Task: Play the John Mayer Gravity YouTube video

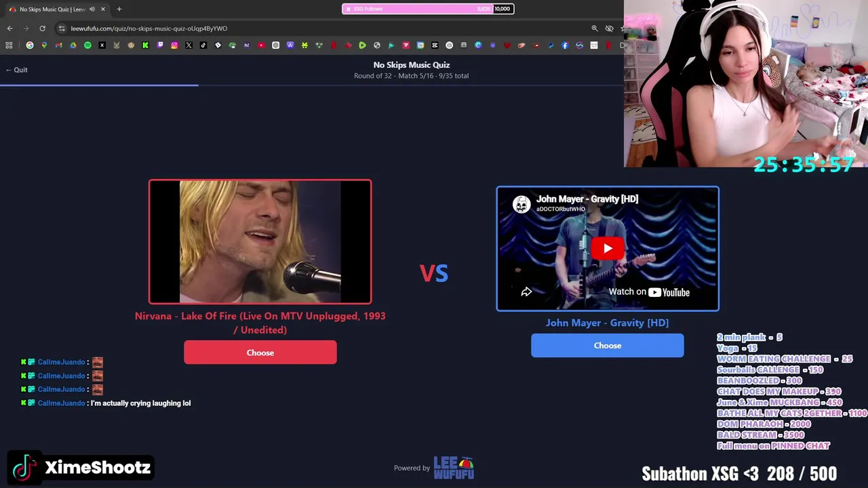Action: point(608,249)
